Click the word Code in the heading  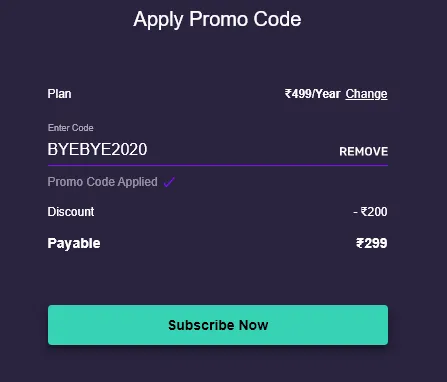[277, 19]
